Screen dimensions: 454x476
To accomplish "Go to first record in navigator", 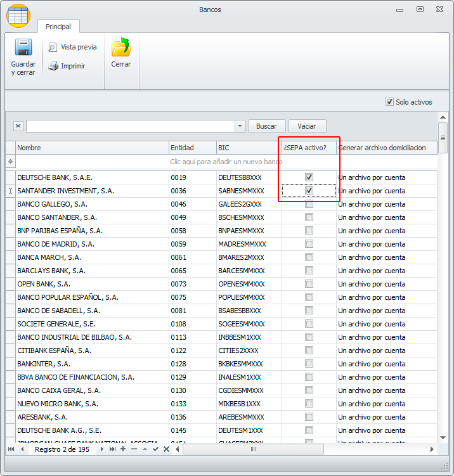I will (x=11, y=449).
